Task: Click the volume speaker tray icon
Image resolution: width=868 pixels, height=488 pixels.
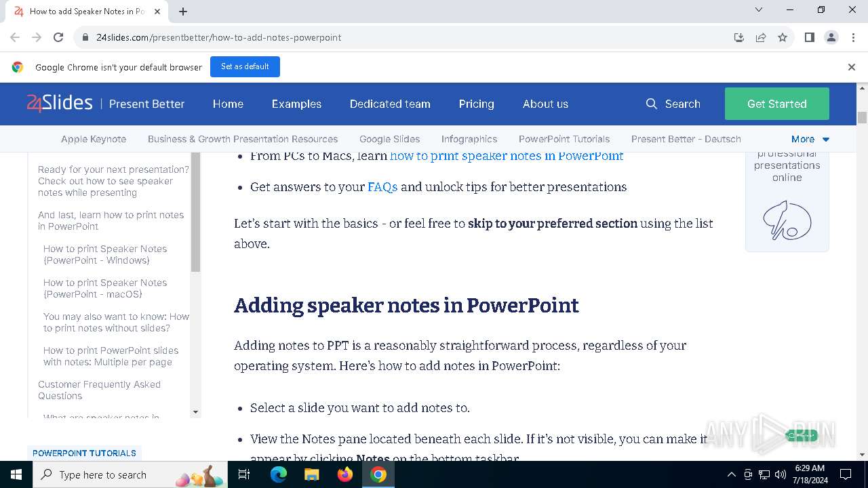Action: [781, 474]
